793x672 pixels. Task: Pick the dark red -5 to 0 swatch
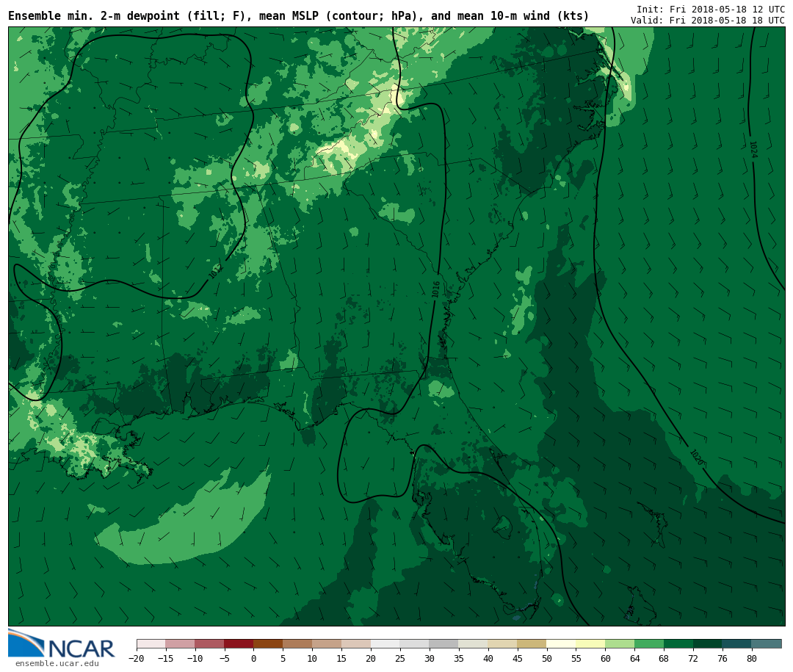click(239, 643)
